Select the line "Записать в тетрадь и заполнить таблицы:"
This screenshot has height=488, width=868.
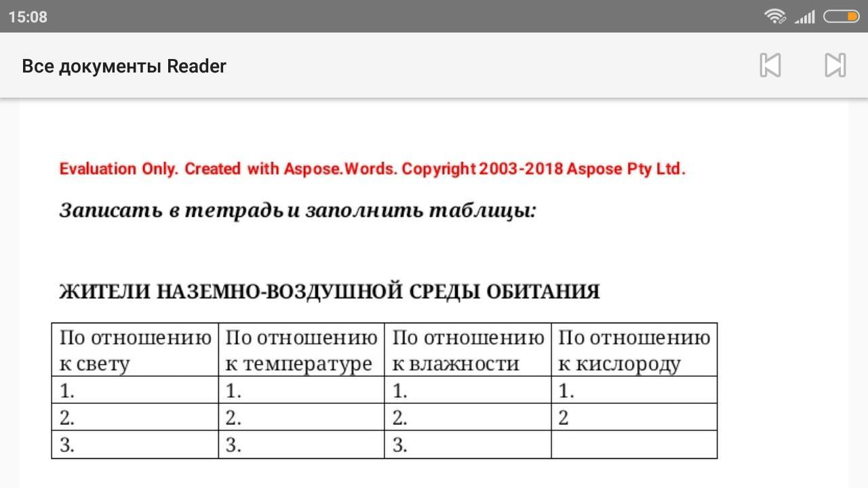point(298,210)
